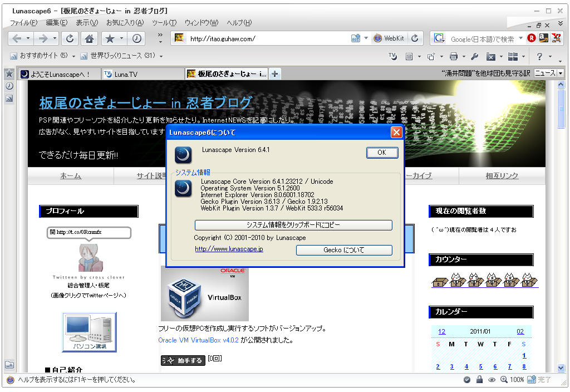The height and width of the screenshot is (392, 570).
Task: Click the RSS feed icon in address bar
Action: [x=356, y=38]
